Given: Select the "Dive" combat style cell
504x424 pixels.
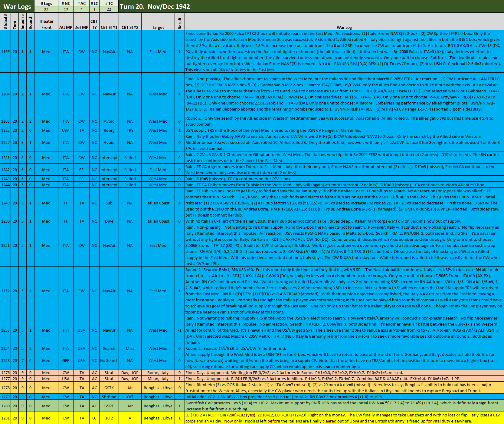Looking at the screenshot, I should click(109, 221).
